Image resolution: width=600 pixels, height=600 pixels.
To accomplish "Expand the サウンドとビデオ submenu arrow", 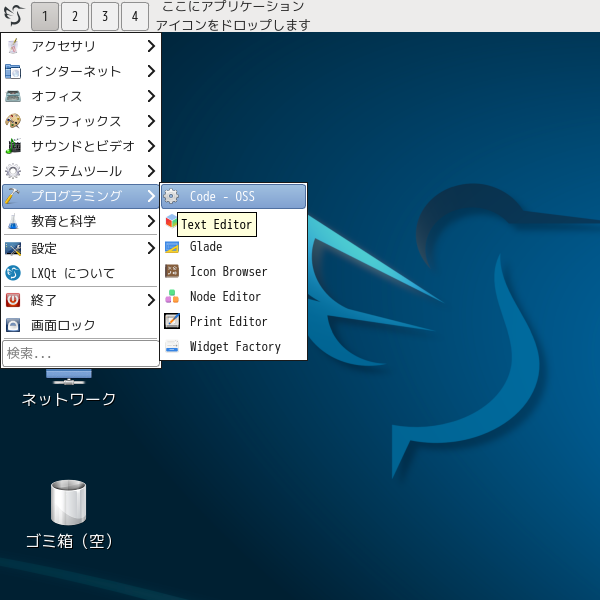I will pos(151,146).
